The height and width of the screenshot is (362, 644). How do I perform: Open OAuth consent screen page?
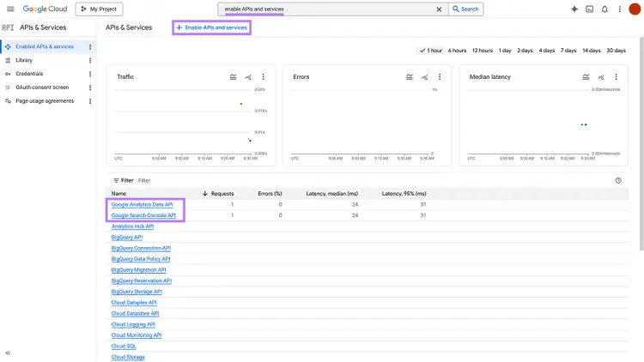(x=42, y=87)
